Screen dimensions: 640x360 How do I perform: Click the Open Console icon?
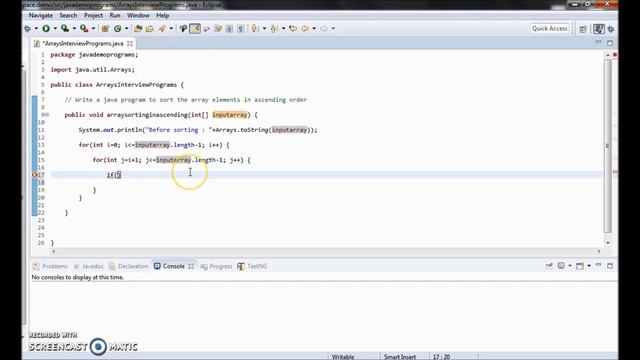tap(580, 266)
